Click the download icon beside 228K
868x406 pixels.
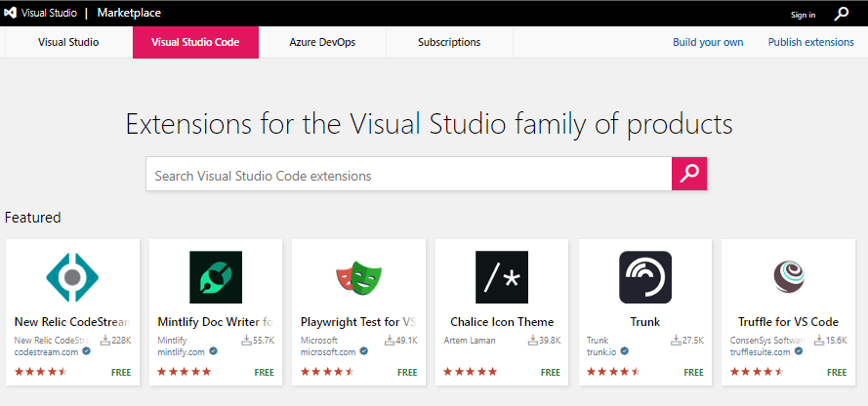pyautogui.click(x=105, y=341)
